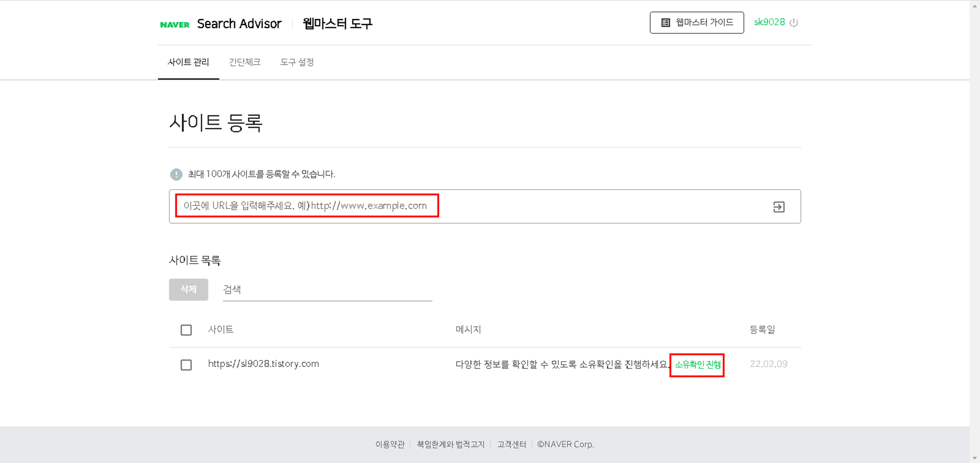The height and width of the screenshot is (463, 980).
Task: Toggle the select-all checkbox in 사이트 header
Action: point(186,330)
